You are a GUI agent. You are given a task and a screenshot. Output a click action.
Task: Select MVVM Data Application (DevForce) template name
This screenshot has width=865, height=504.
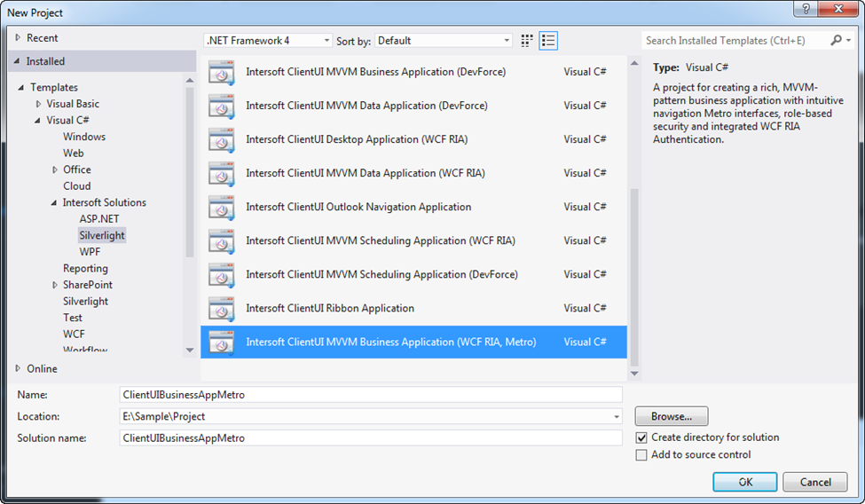[367, 106]
